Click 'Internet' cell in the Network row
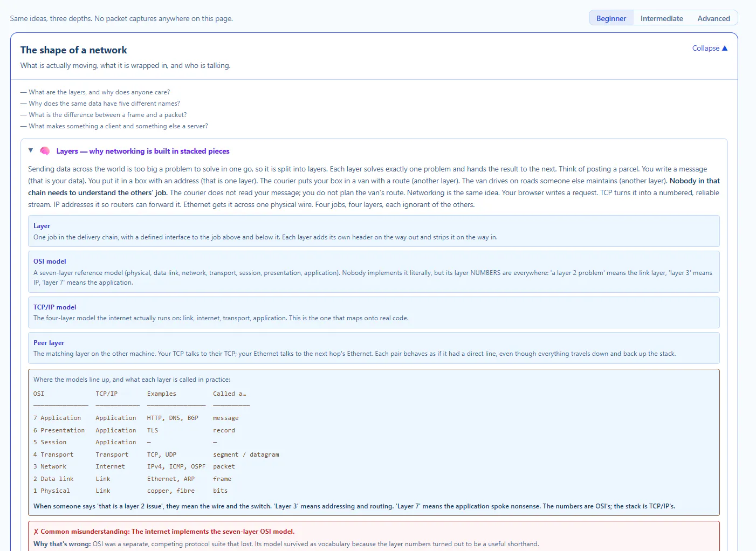Viewport: 756px width, 551px height. [x=110, y=466]
